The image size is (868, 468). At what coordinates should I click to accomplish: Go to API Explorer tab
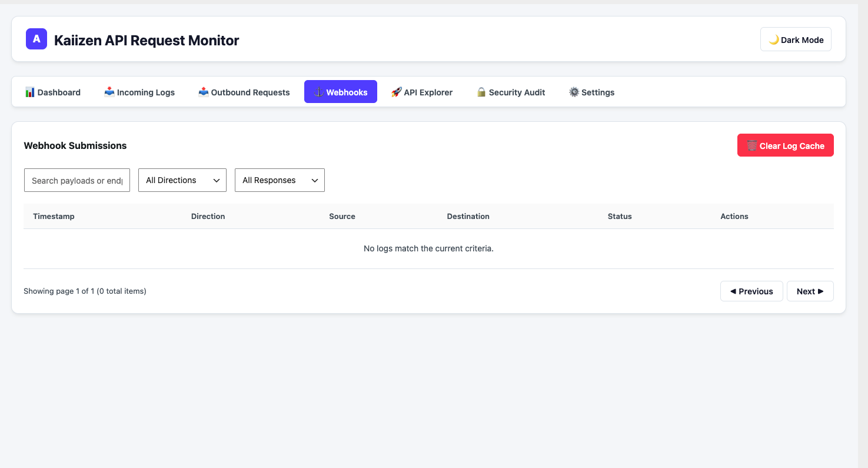tap(422, 92)
